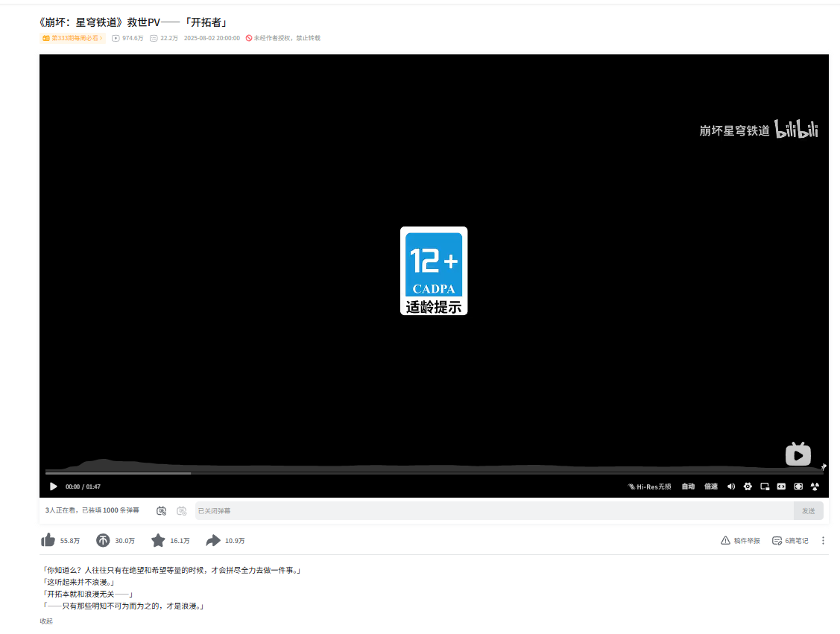Focus the 已关闭弹幕 danmaku input field

494,511
